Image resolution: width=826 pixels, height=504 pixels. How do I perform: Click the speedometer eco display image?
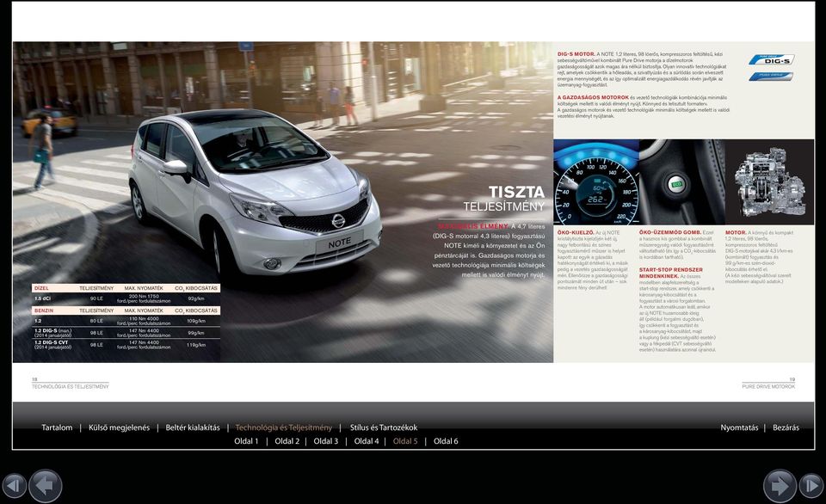point(595,182)
